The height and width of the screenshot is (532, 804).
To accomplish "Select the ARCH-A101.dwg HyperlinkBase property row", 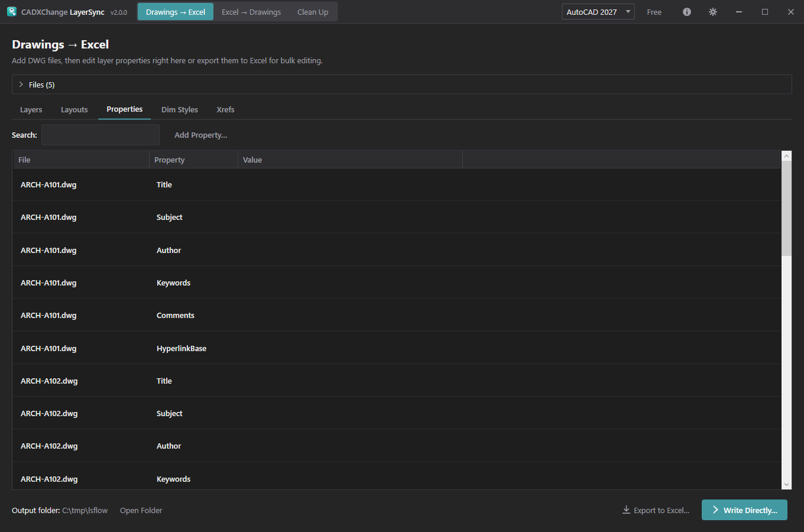I will tap(397, 348).
